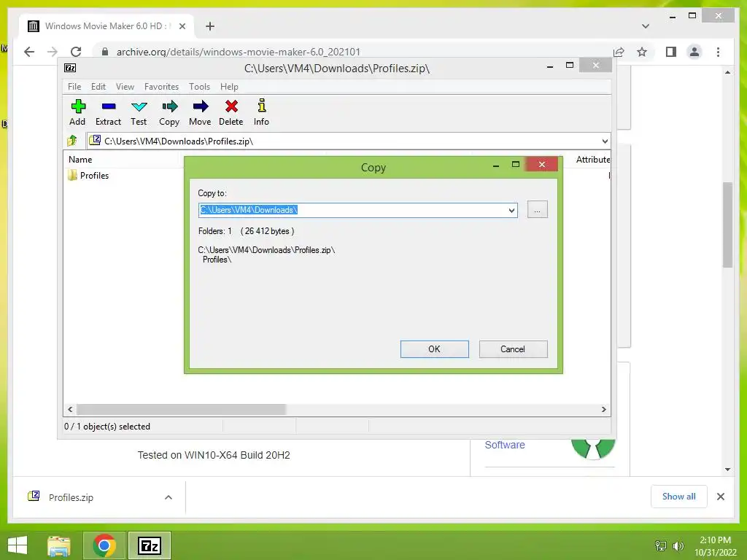747x560 pixels.
Task: Switch to Chrome on taskbar
Action: pyautogui.click(x=104, y=545)
